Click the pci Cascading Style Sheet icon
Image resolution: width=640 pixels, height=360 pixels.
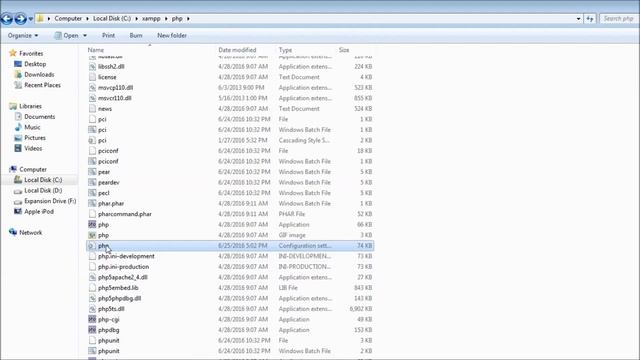click(x=92, y=140)
